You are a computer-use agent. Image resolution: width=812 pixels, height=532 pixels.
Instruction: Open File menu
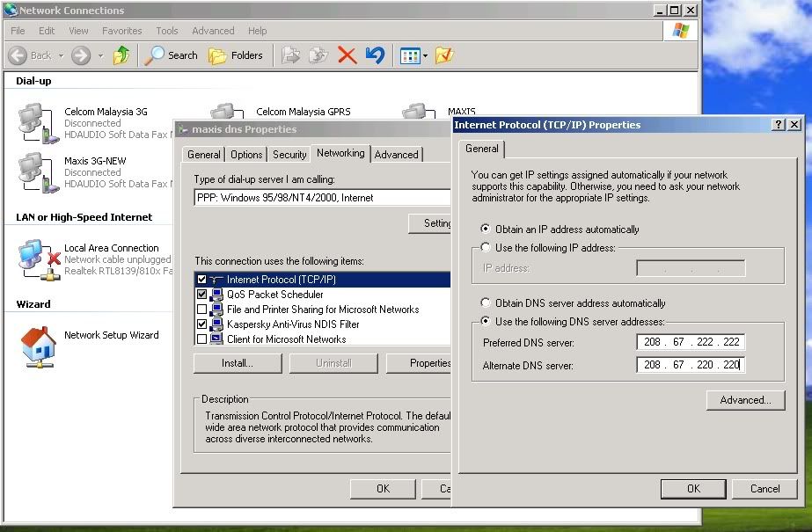(x=18, y=31)
